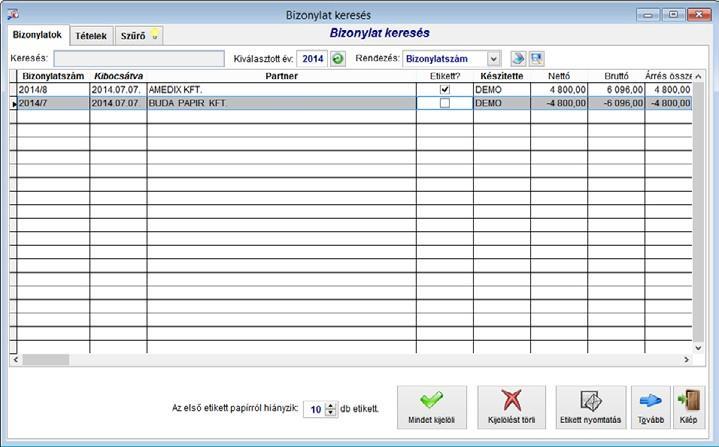Click the blue arrow Tovább button

[650, 407]
